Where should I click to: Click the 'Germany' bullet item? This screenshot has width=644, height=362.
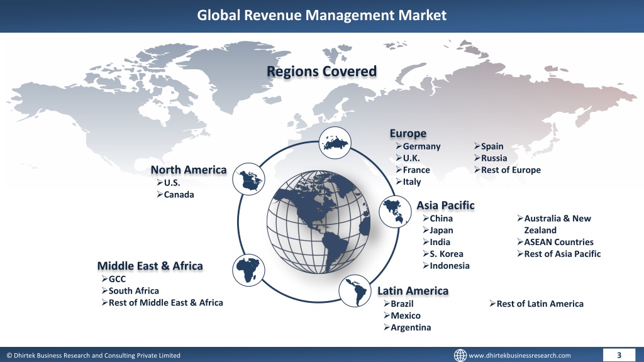418,146
